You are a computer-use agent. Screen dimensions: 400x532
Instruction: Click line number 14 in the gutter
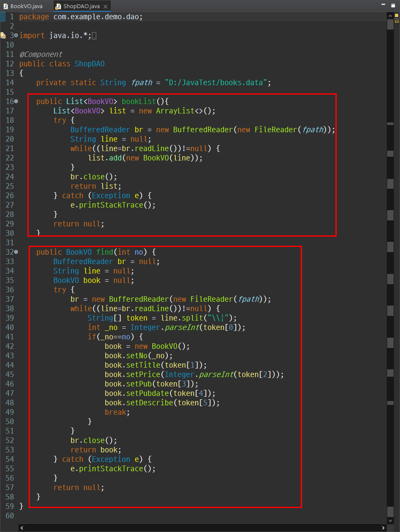coord(10,83)
